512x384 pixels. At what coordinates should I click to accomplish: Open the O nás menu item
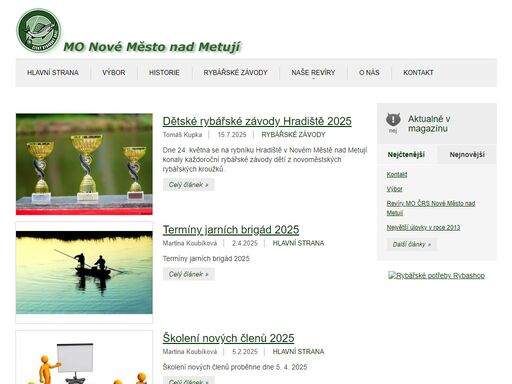tap(369, 73)
